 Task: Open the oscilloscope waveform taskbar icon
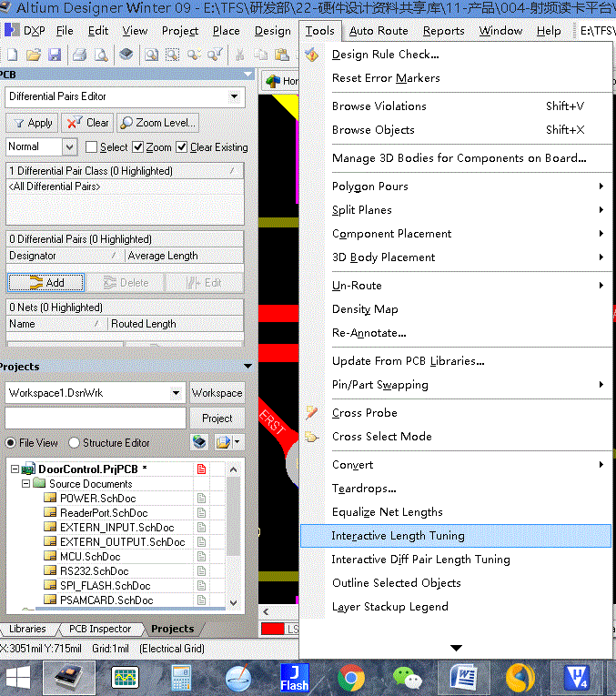(x=126, y=678)
